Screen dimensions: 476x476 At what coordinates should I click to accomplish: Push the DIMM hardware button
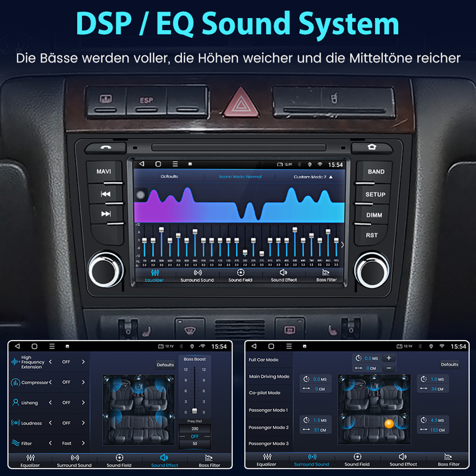click(x=374, y=215)
